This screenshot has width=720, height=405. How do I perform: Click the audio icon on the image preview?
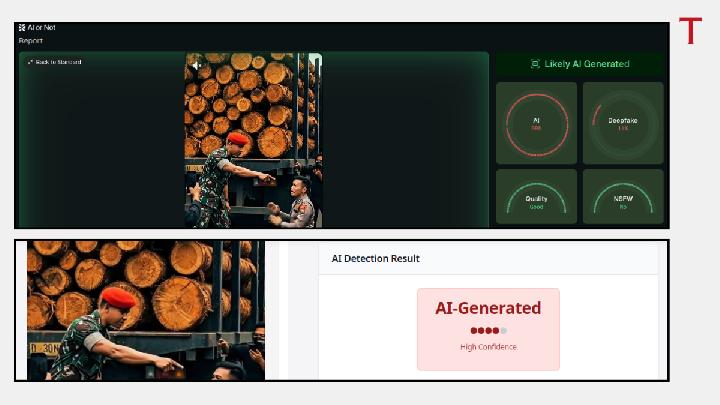point(196,65)
